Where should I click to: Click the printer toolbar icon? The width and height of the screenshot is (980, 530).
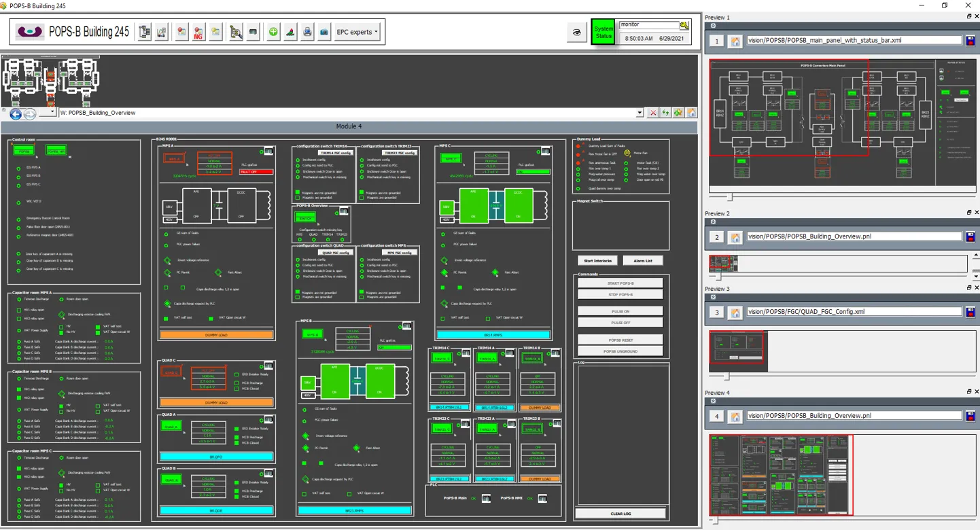tap(307, 32)
